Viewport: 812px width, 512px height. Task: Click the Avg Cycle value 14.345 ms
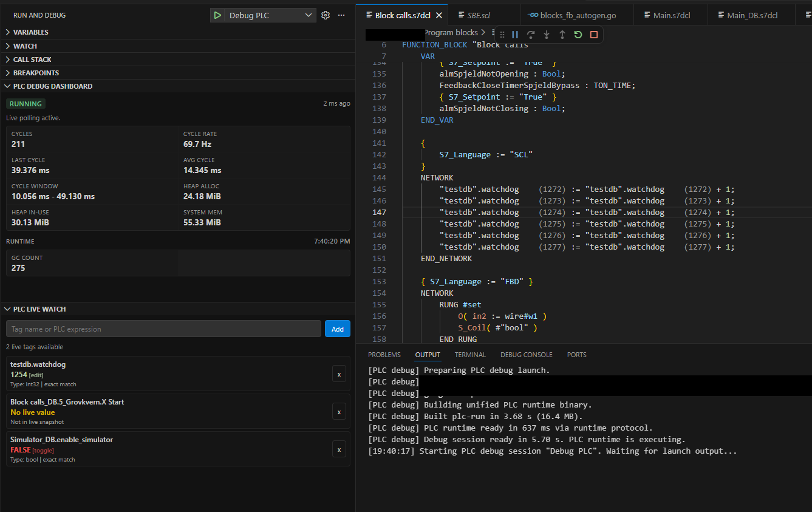(x=202, y=170)
